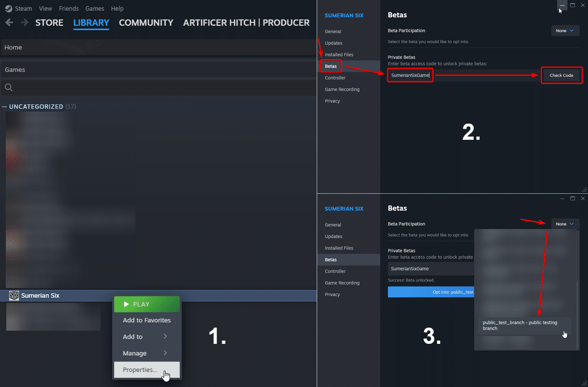Open Beta Participation dropdown in upper window
588x387 pixels.
[565, 31]
